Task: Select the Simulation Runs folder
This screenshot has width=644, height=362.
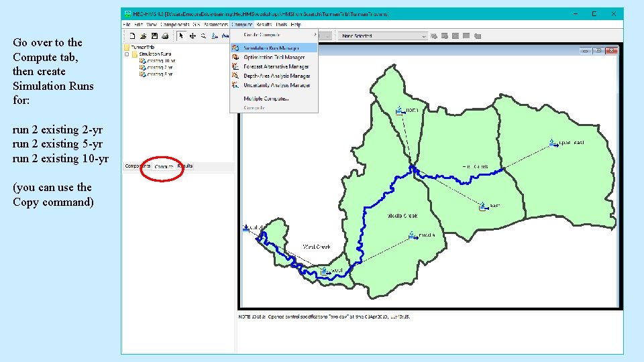Action: pos(155,54)
